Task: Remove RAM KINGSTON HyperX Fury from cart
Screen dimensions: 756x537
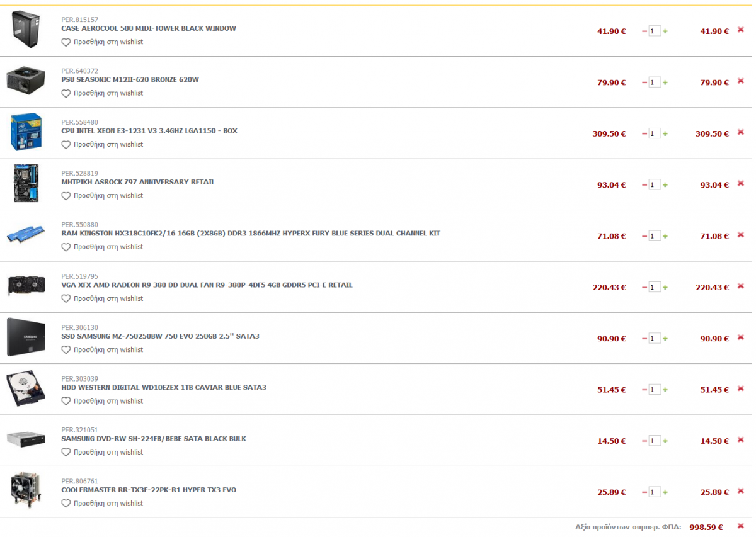Action: click(x=741, y=235)
